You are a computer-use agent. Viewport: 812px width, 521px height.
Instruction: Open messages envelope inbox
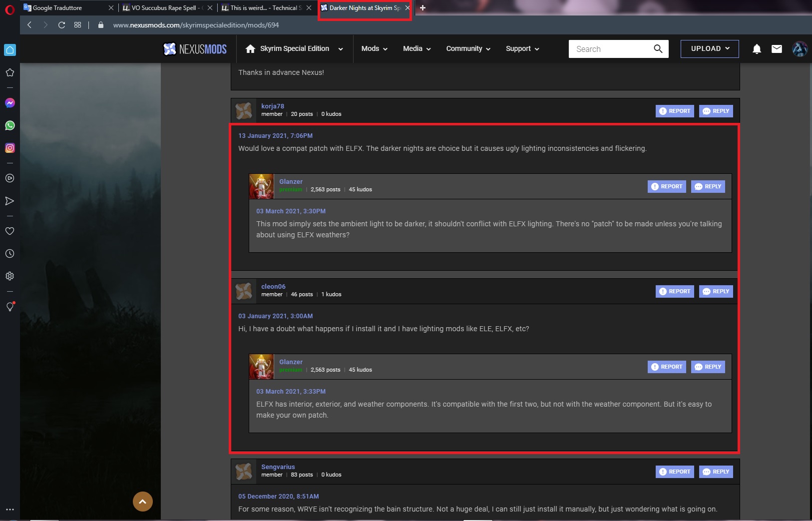[777, 49]
